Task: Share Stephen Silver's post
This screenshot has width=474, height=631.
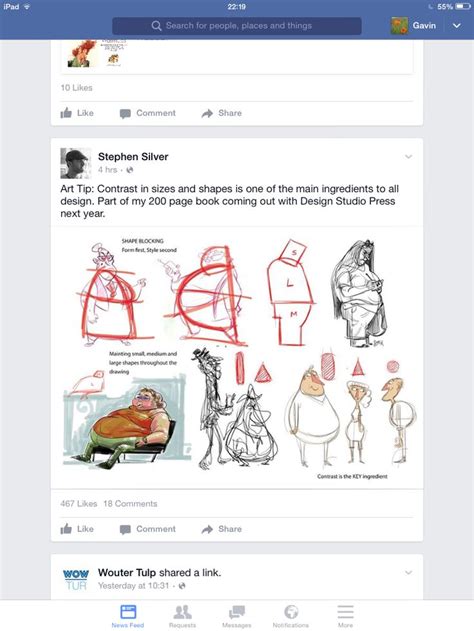Action: click(x=222, y=529)
